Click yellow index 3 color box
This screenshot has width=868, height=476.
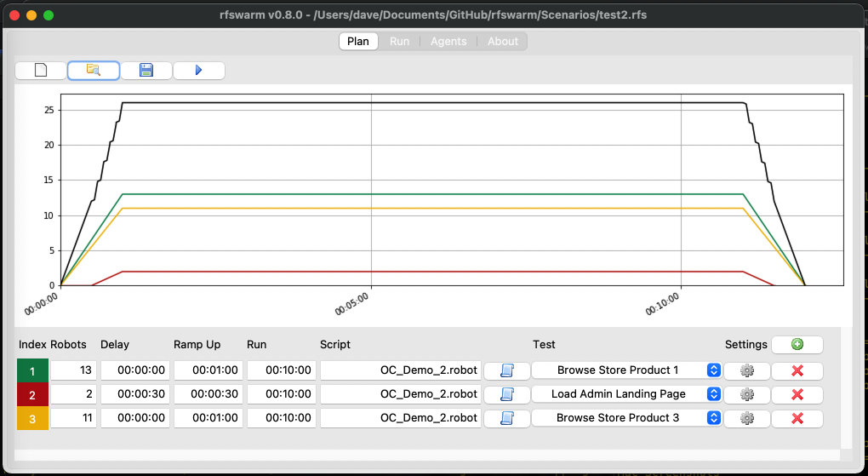tap(32, 418)
